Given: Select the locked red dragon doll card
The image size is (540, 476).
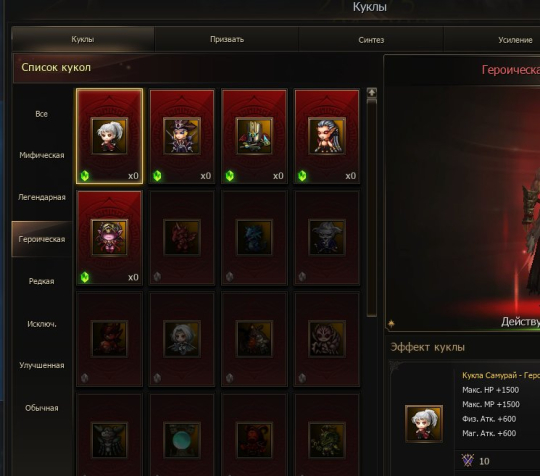Looking at the screenshot, I should click(x=182, y=238).
